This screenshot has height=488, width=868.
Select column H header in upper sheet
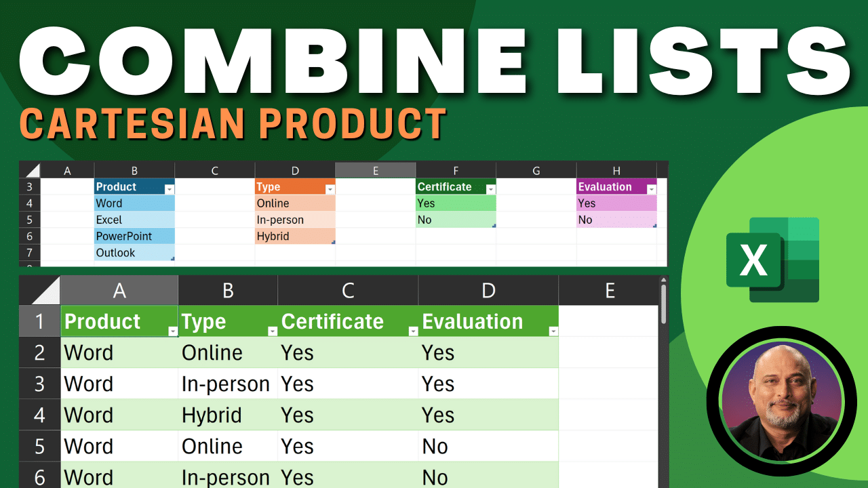616,171
